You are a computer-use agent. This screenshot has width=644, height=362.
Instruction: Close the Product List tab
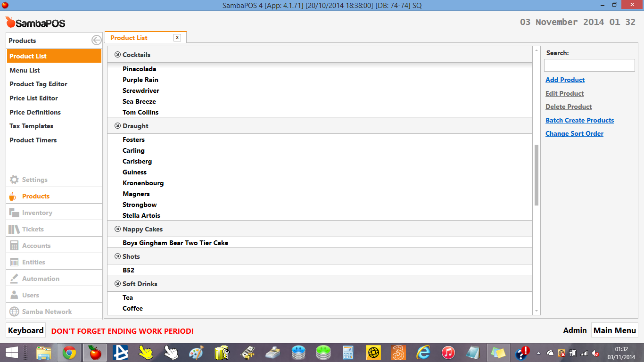point(177,38)
